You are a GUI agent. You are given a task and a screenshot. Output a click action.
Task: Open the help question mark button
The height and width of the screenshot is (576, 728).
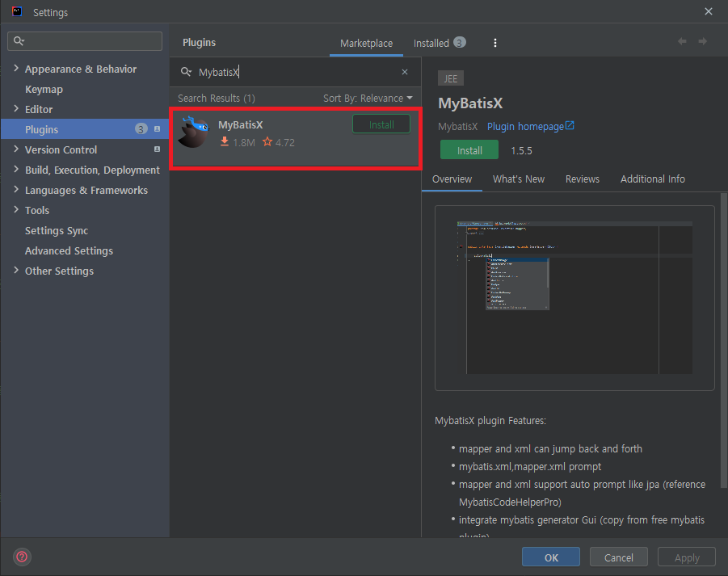[x=22, y=557]
